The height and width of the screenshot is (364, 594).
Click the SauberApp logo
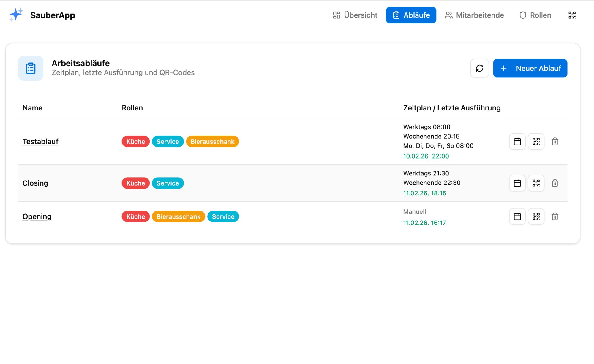pyautogui.click(x=42, y=15)
